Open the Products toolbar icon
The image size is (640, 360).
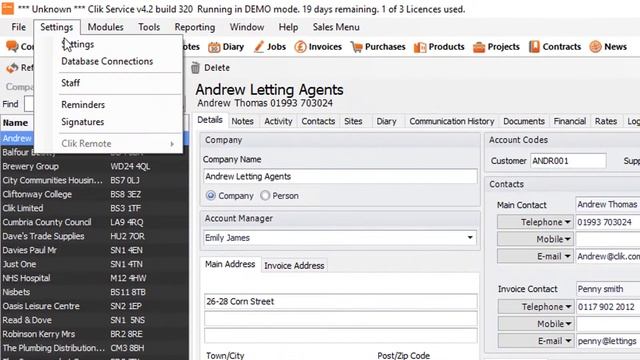tap(420, 47)
